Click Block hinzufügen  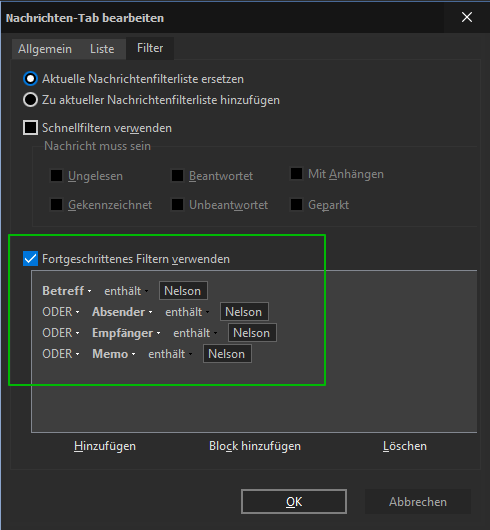pos(255,446)
